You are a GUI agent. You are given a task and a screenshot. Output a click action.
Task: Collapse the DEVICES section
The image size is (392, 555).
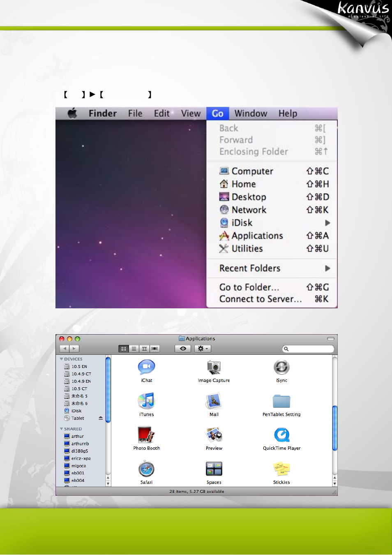(61, 359)
